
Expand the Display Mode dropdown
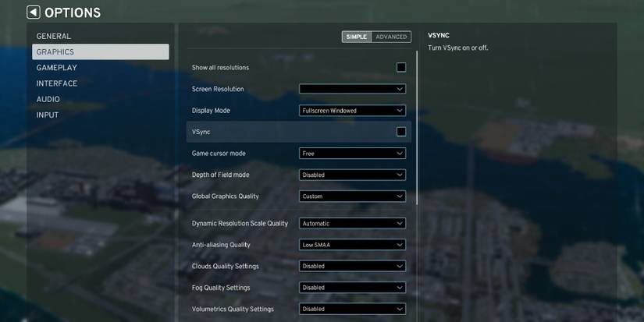coord(352,111)
